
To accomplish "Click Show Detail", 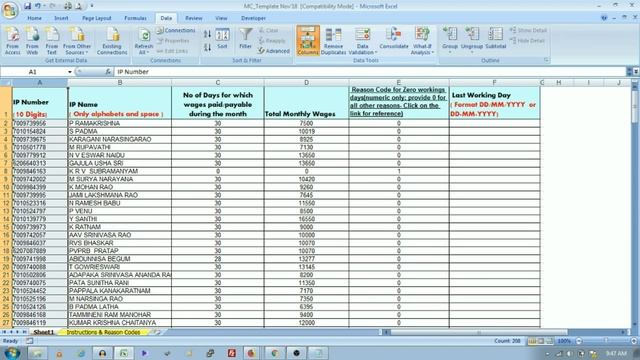I will pos(528,30).
